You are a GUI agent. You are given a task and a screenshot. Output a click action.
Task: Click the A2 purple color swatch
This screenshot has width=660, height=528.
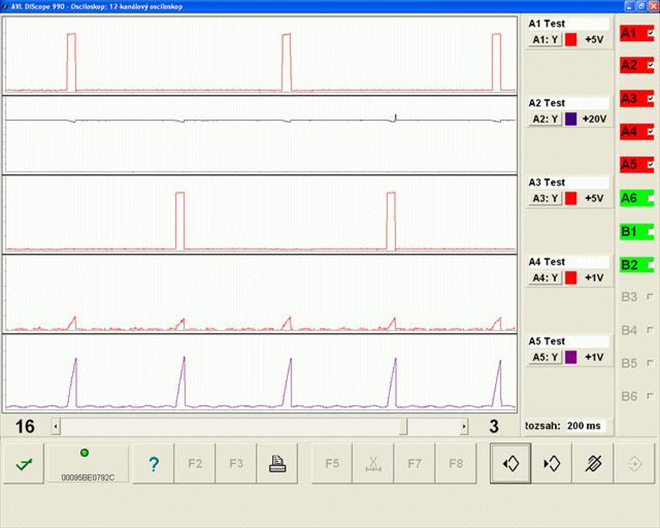[571, 119]
